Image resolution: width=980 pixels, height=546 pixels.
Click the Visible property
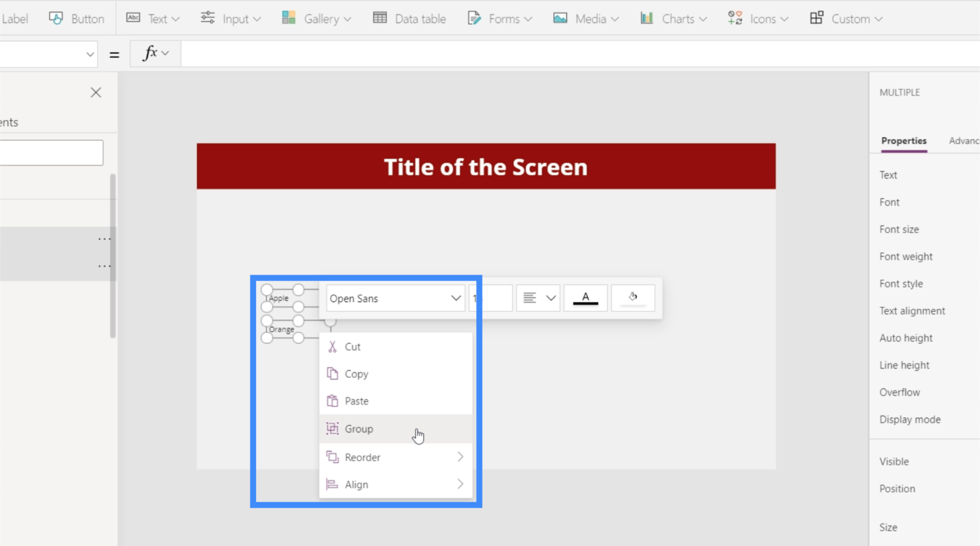tap(894, 461)
